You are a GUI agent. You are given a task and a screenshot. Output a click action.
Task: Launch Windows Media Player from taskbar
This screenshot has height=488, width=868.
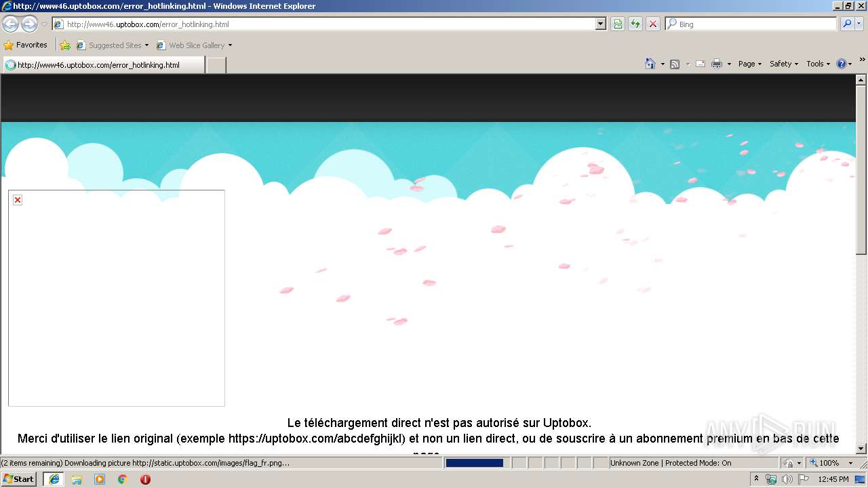[x=100, y=479]
